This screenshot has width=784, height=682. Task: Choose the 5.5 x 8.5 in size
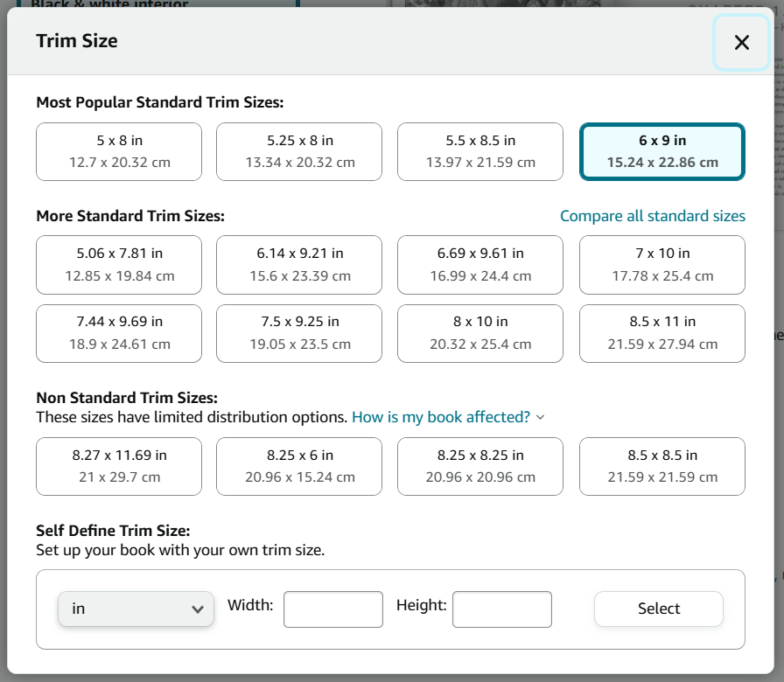tap(479, 151)
